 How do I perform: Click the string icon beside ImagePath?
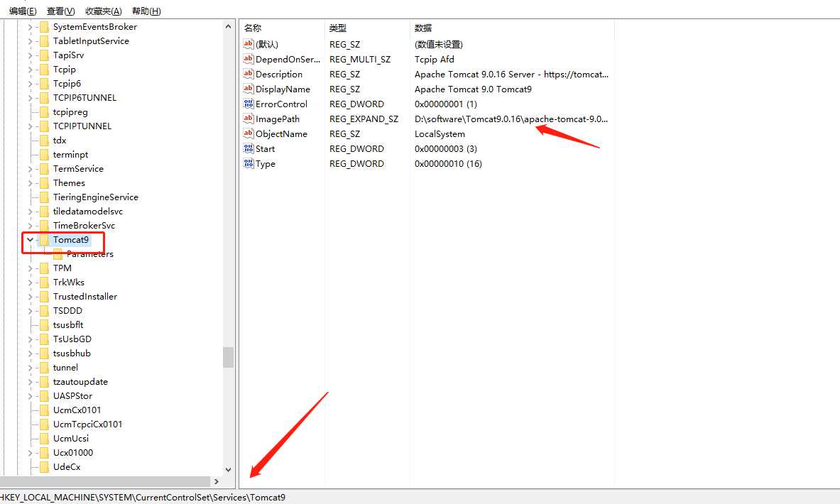pos(249,119)
